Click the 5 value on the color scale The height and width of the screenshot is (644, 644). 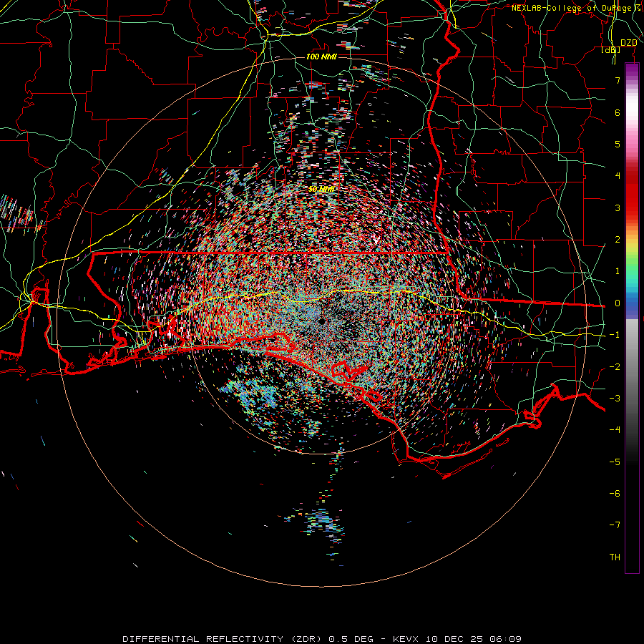tap(618, 144)
